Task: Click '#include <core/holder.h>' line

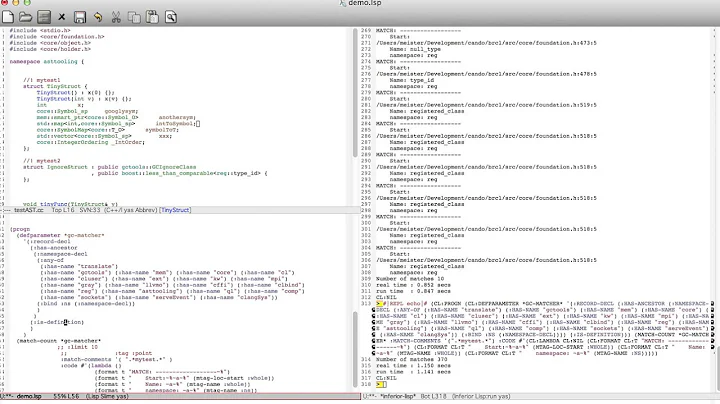Action: tap(50, 49)
